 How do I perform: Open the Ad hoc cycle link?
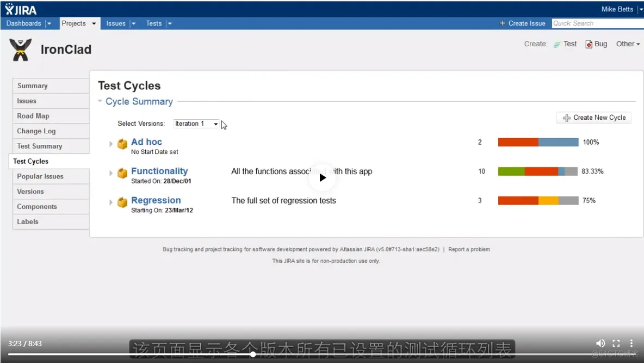146,142
